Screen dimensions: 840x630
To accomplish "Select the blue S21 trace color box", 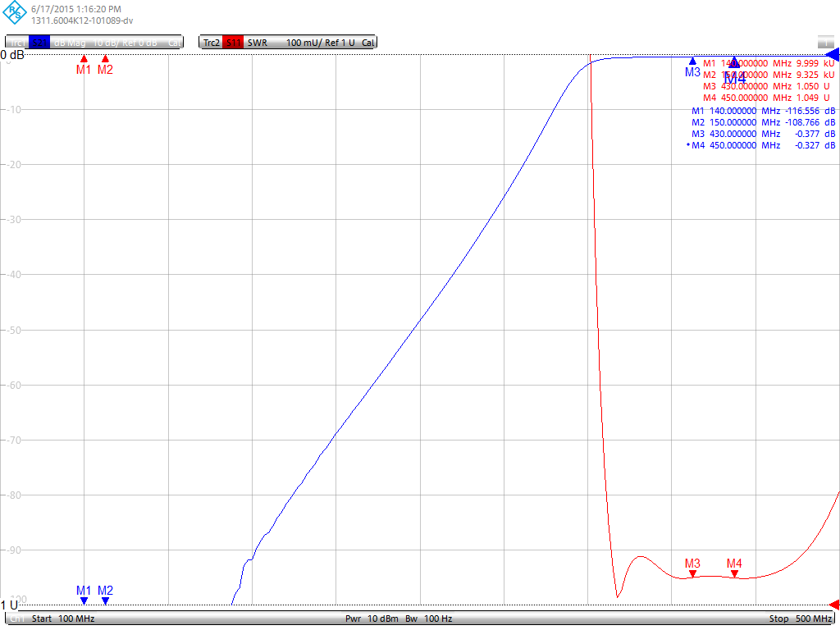I will tap(39, 43).
